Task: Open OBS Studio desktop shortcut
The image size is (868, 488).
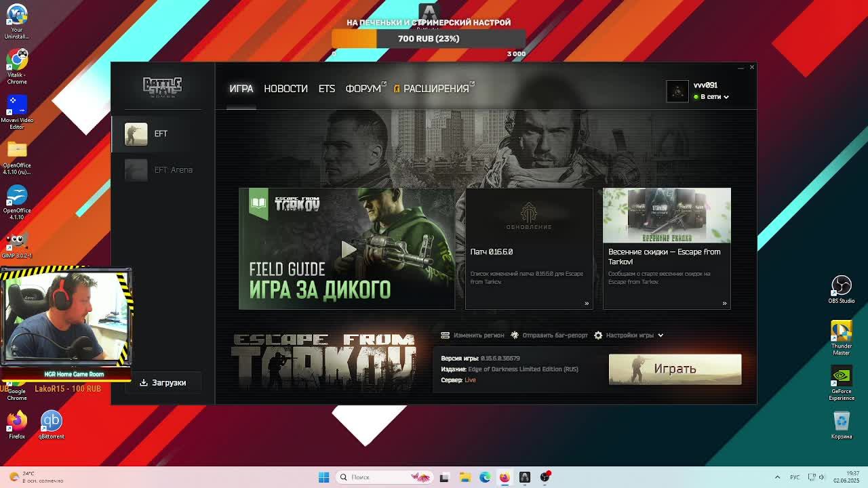Action: tap(842, 289)
